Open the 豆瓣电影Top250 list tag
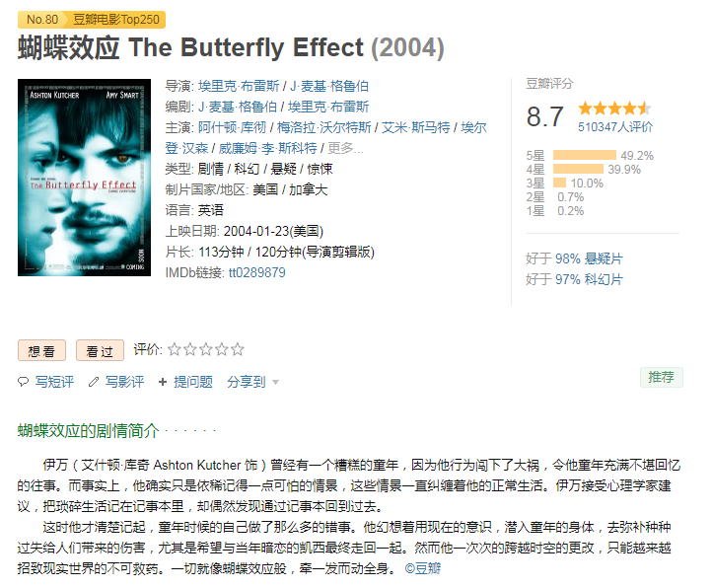This screenshot has width=712, height=588. (117, 20)
